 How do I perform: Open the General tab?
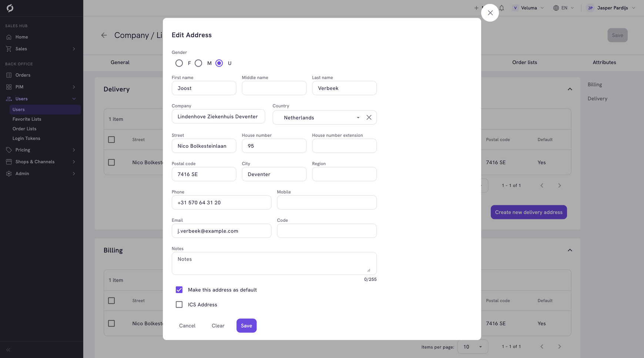coord(120,63)
